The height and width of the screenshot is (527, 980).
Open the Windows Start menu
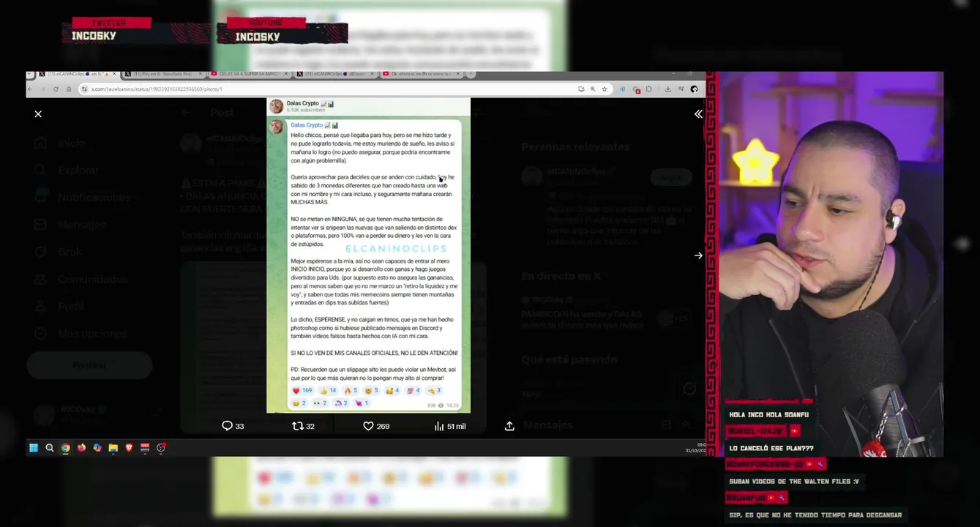(x=34, y=448)
